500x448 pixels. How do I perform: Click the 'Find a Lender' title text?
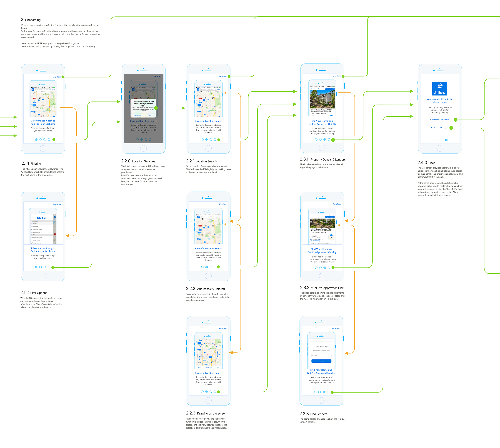[x=321, y=347]
